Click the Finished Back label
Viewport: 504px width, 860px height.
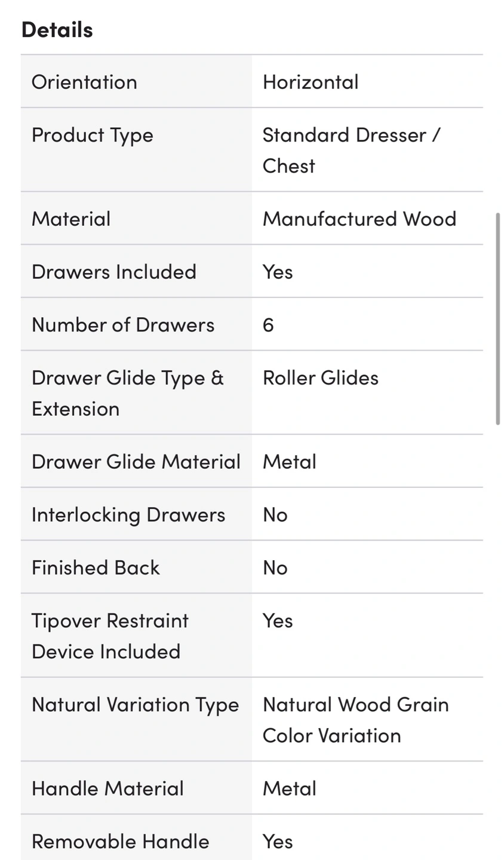point(96,567)
